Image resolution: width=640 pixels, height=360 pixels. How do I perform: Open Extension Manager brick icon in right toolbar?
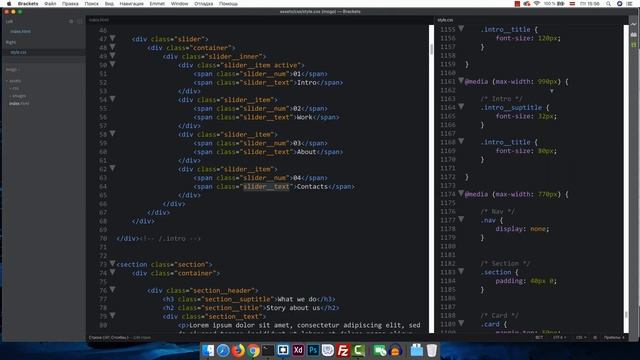633,35
